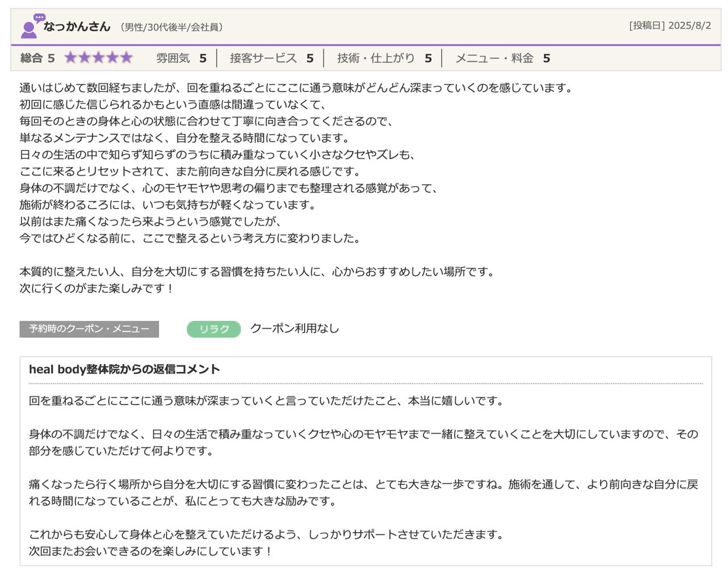Click the クーポン利用なし text
Screen dimensions: 728x573
(294, 329)
